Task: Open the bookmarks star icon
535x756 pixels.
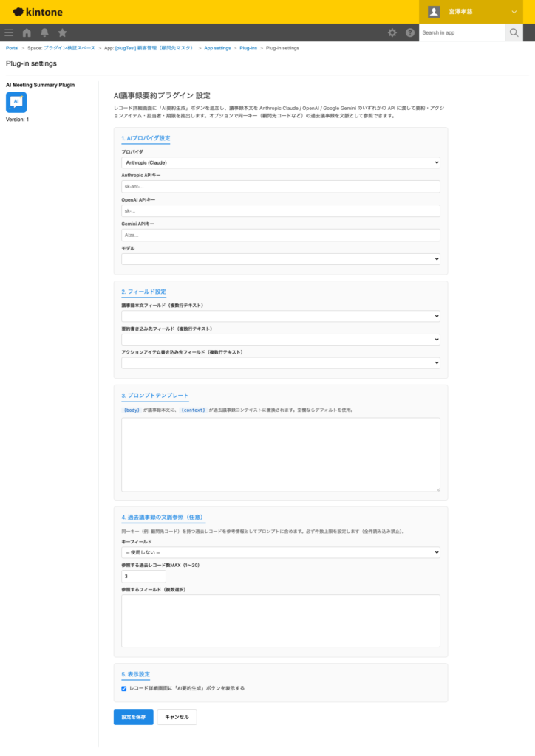Action: 63,32
